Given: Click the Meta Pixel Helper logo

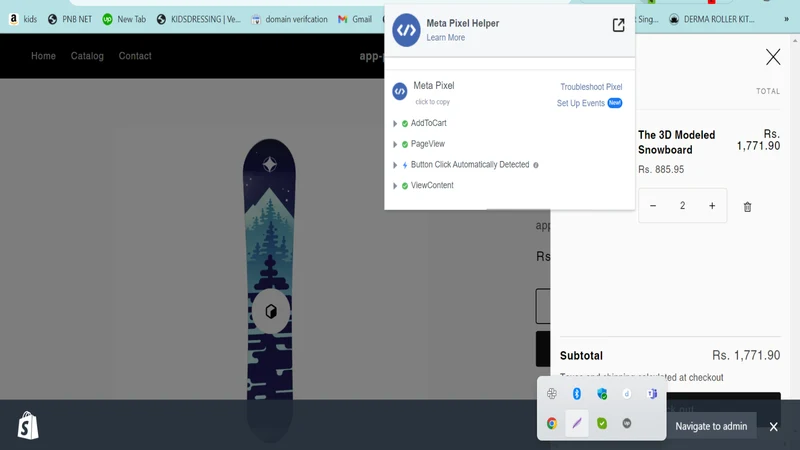Looking at the screenshot, I should tap(406, 30).
